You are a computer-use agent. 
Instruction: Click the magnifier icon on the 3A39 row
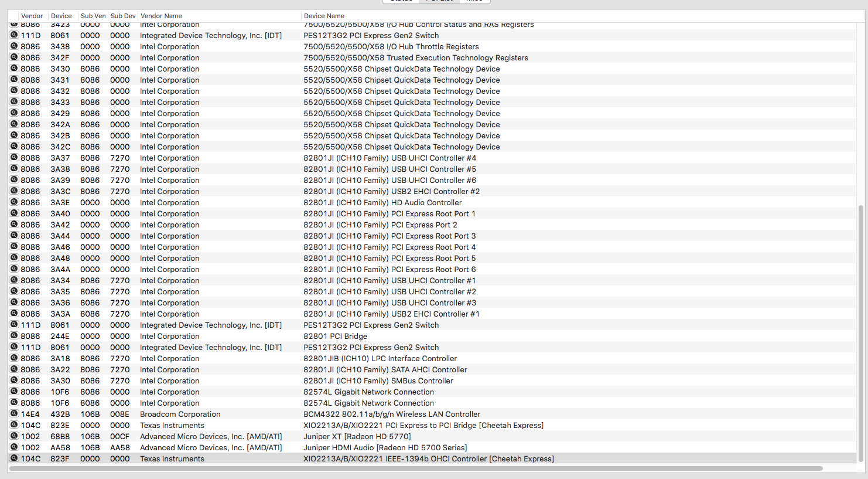pyautogui.click(x=14, y=179)
